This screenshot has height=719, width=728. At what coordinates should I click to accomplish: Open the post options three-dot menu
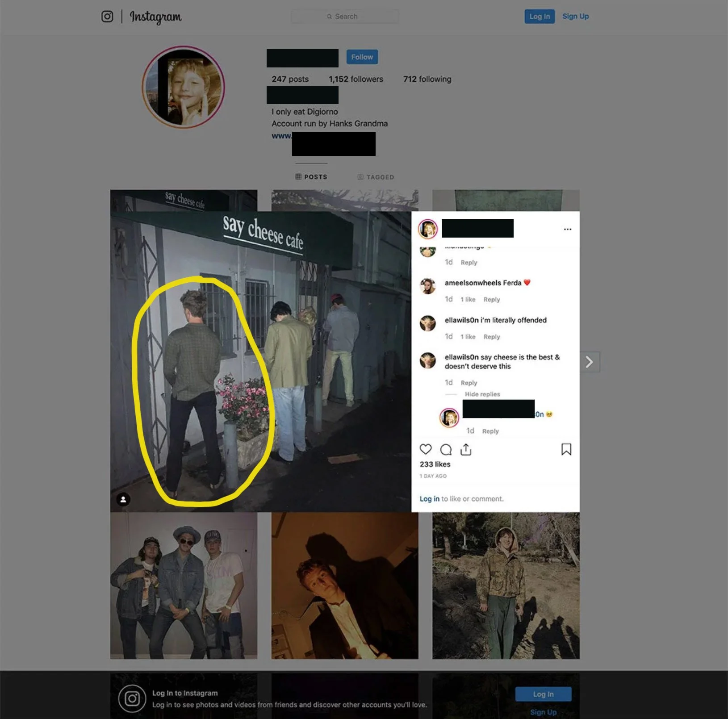click(x=568, y=229)
